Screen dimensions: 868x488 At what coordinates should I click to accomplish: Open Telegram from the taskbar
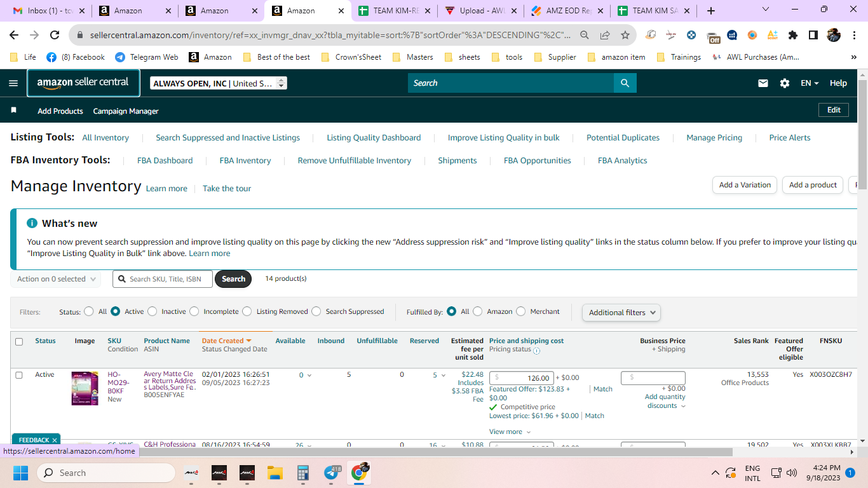(331, 473)
